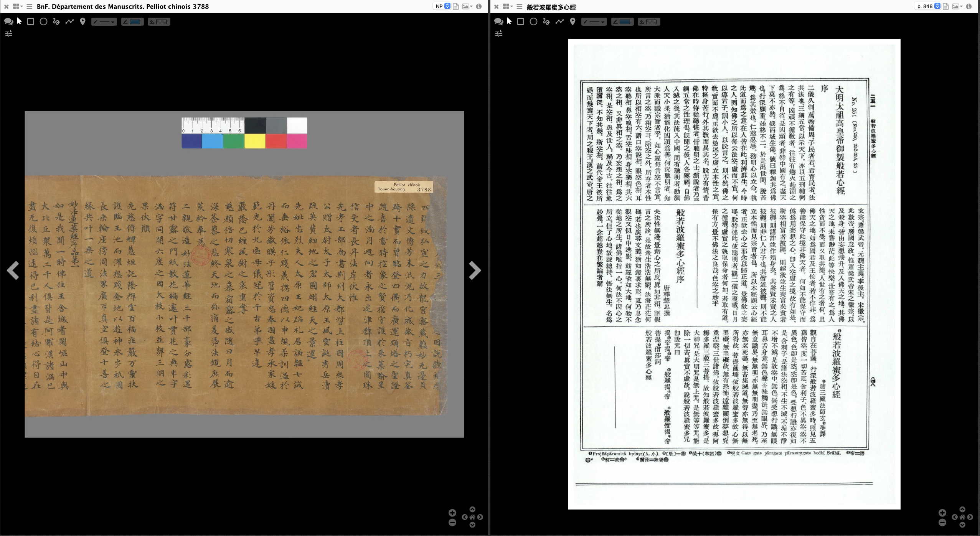Open the sidebar menu of the 般若波羅蜜多心經 window
This screenshot has width=980, height=536.
click(520, 7)
